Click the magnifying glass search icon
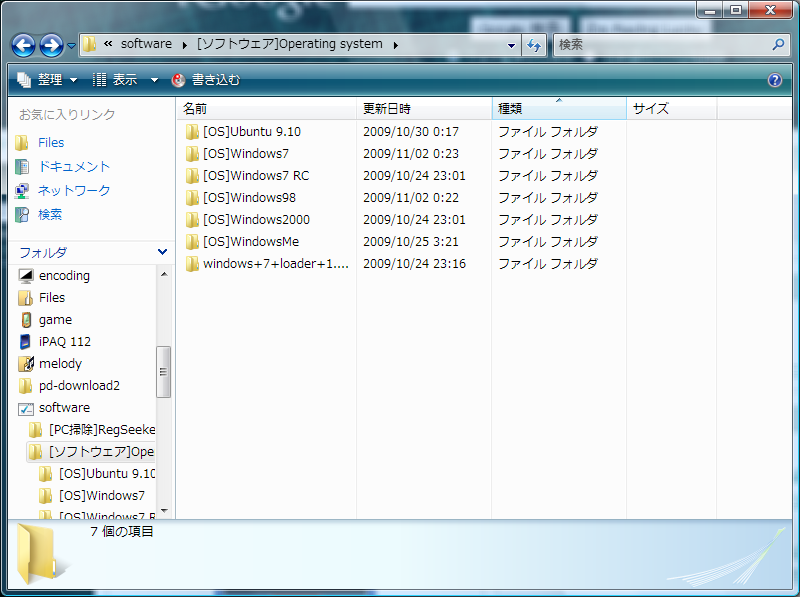800x597 pixels. coord(778,45)
